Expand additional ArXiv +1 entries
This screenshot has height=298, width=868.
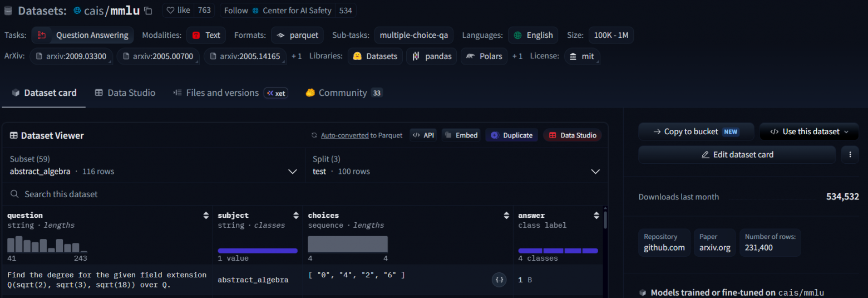297,56
